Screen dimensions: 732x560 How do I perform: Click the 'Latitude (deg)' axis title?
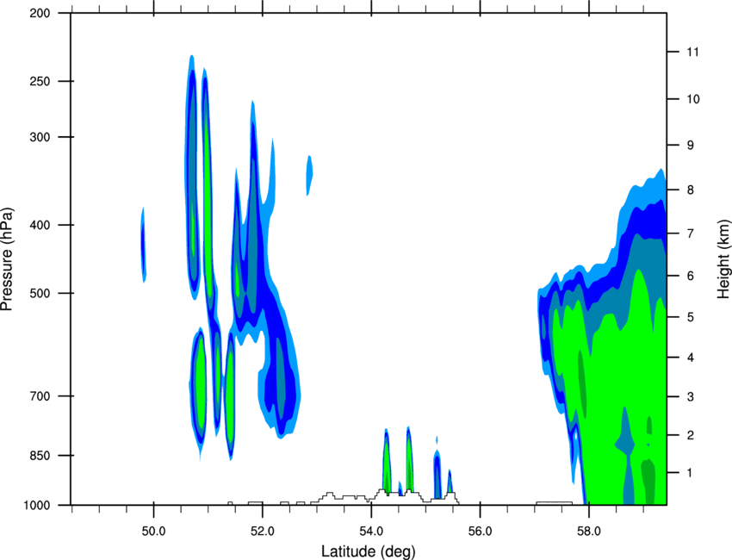[368, 551]
